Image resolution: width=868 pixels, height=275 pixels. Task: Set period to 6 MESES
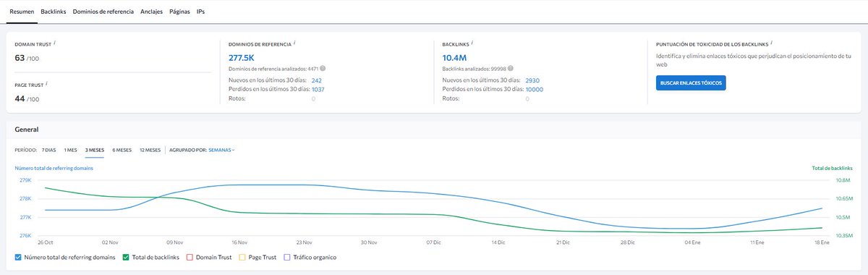click(x=122, y=150)
